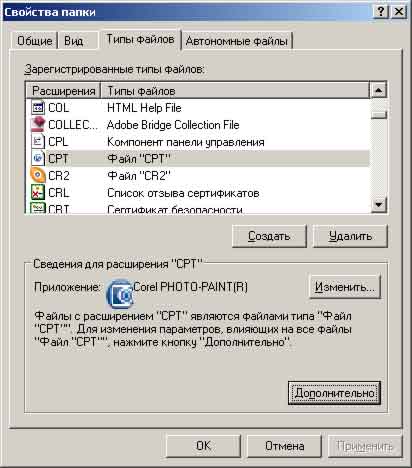The image size is (412, 468).
Task: Confirm with the OK button
Action: 203,446
